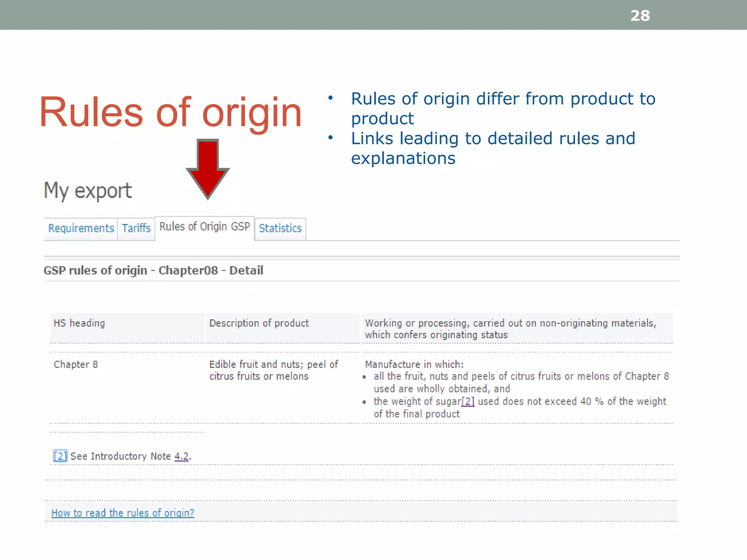Click the GSP rules of origin Chapter08 heading
This screenshot has height=560, width=747.
(153, 271)
